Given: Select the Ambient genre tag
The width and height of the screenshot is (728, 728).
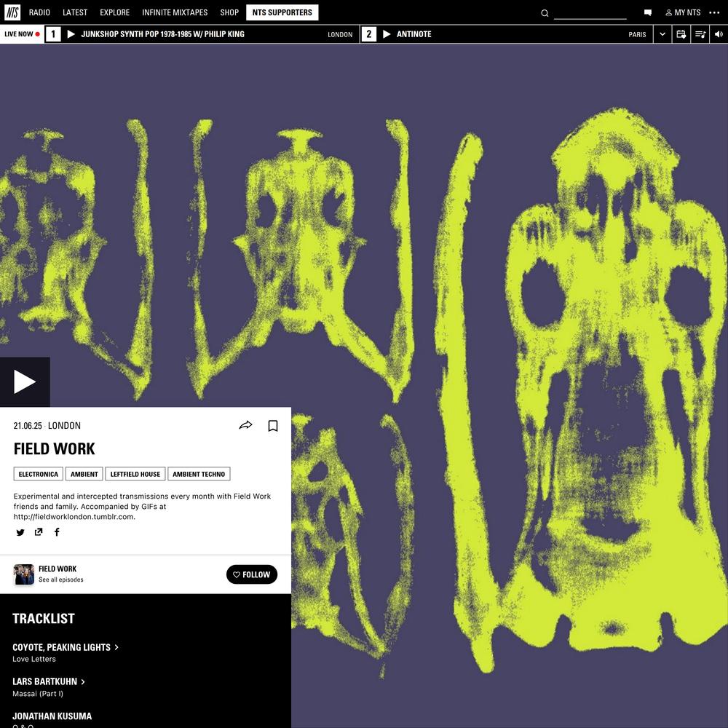Looking at the screenshot, I should pyautogui.click(x=84, y=474).
